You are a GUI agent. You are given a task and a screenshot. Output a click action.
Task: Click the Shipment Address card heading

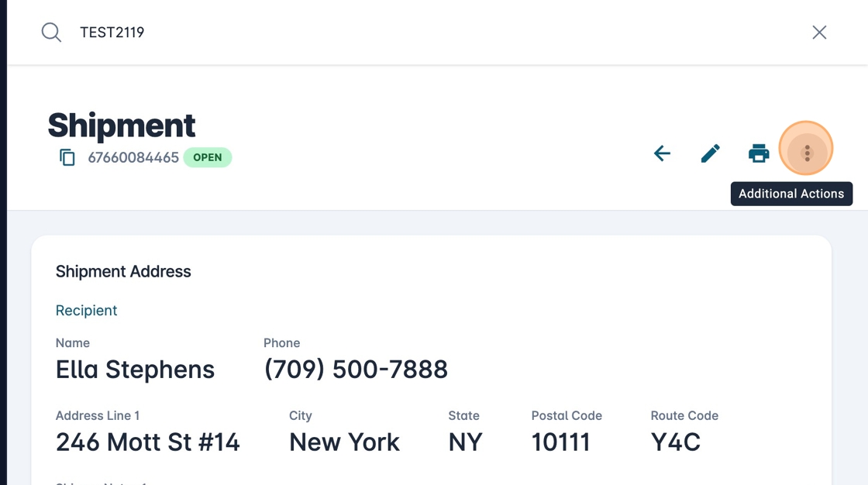coord(123,272)
